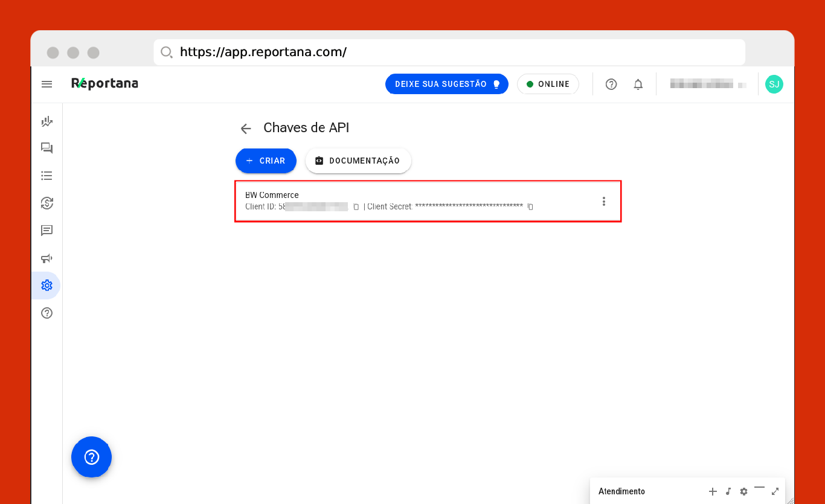This screenshot has height=504, width=825.
Task: Open the three-dot menu for BW Commerce
Action: (603, 202)
